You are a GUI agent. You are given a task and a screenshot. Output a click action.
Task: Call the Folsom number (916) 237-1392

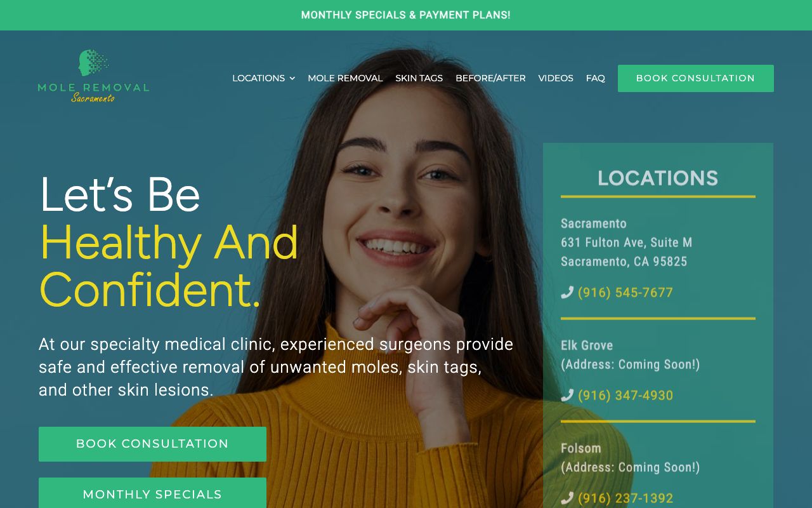(x=625, y=498)
